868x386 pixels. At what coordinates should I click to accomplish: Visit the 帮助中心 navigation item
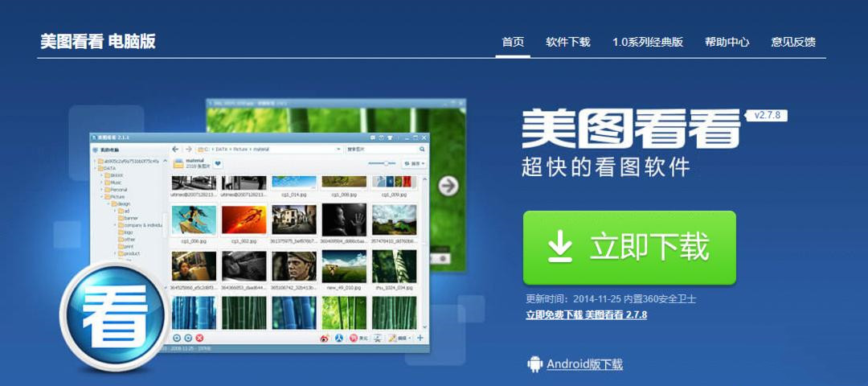click(727, 42)
